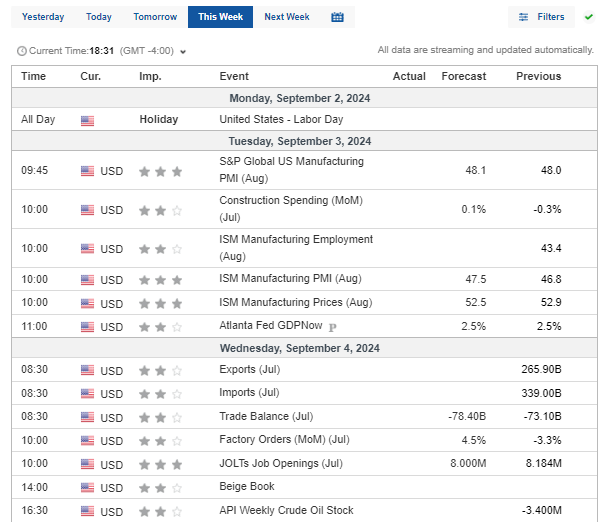Click importance stars for ISM Manufacturing Prices
This screenshot has height=522, width=601.
coord(160,304)
